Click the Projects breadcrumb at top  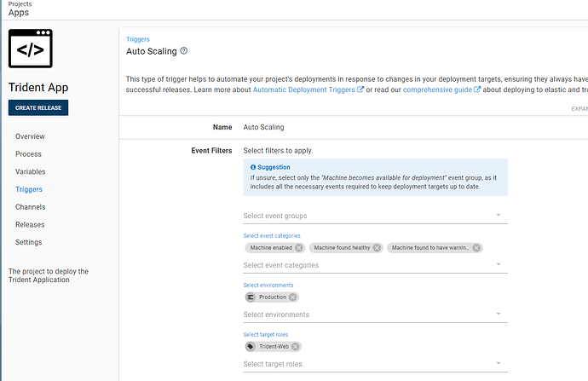[x=20, y=3]
